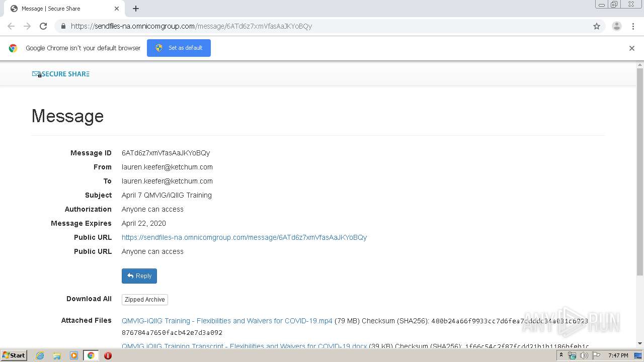This screenshot has height=362, width=644.
Task: Click the subject April 7 QMVIG/iQIIG Training
Action: tap(167, 195)
